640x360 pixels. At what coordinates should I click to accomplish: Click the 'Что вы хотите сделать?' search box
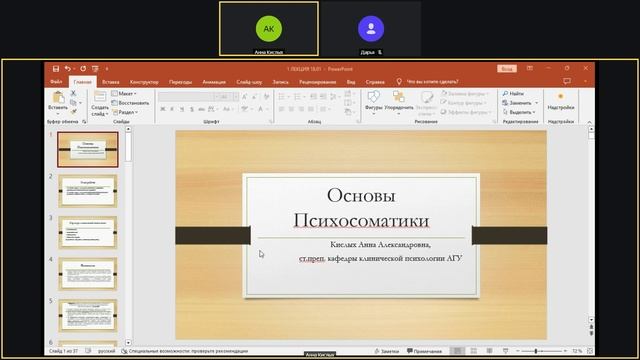(x=432, y=82)
